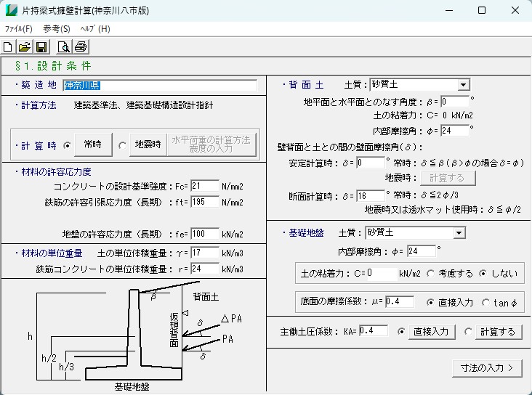
Task: Expand the 背面土 soil type dropdown
Action: [464, 84]
